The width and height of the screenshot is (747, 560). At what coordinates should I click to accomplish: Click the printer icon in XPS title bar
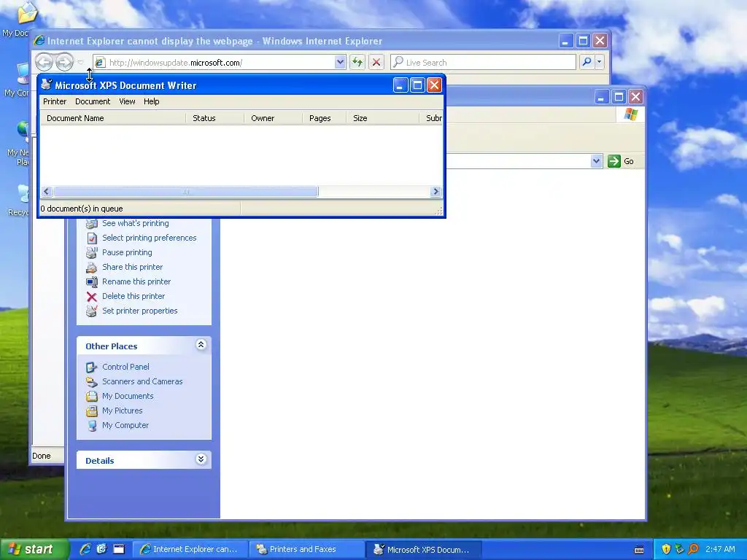coord(46,85)
